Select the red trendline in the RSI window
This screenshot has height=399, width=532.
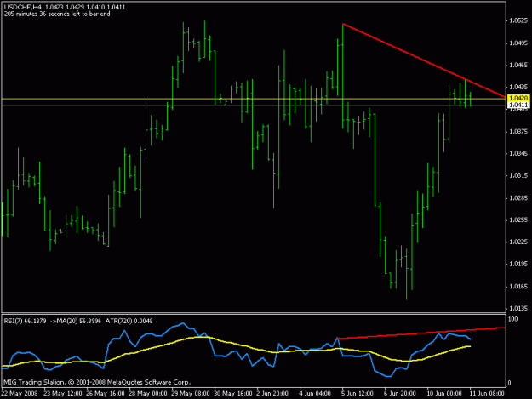[x=421, y=333]
